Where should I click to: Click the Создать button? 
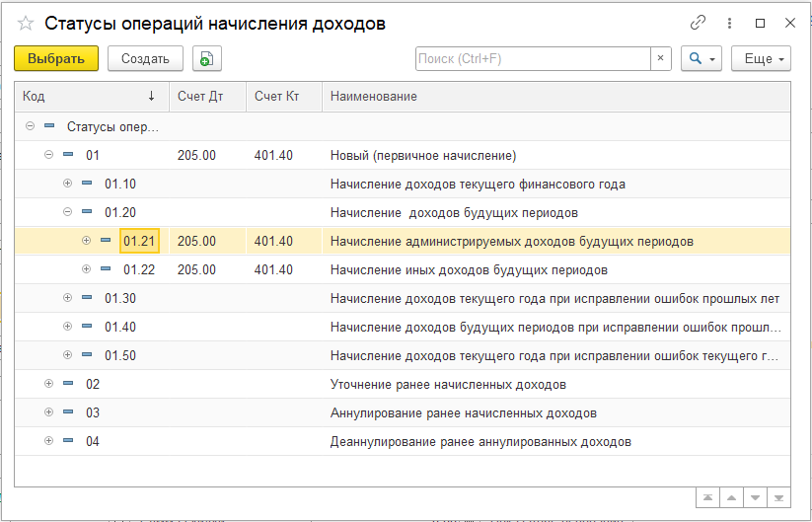(x=145, y=58)
